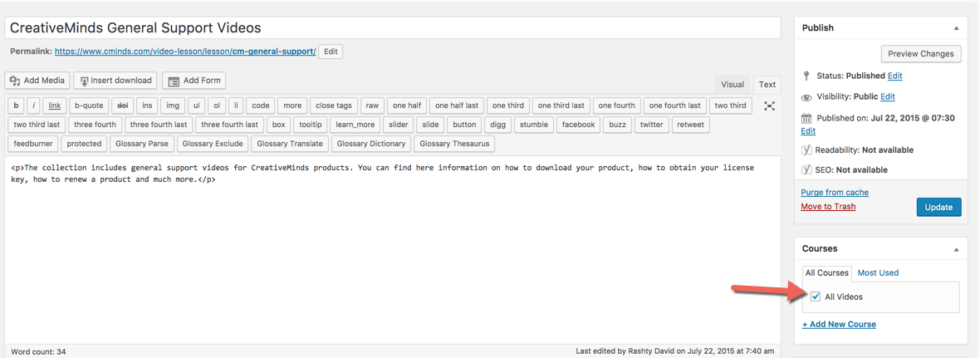
Task: Click the del quicktag button
Action: coord(123,105)
